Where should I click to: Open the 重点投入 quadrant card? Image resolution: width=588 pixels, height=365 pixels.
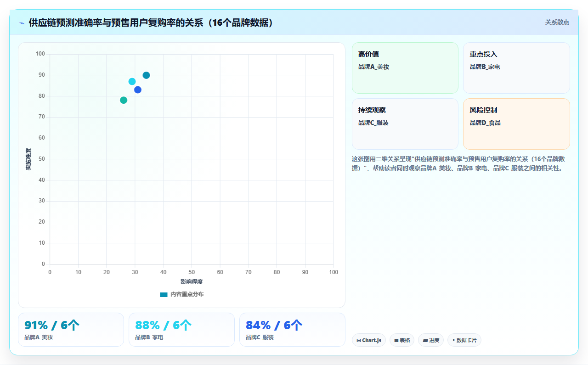tap(516, 68)
